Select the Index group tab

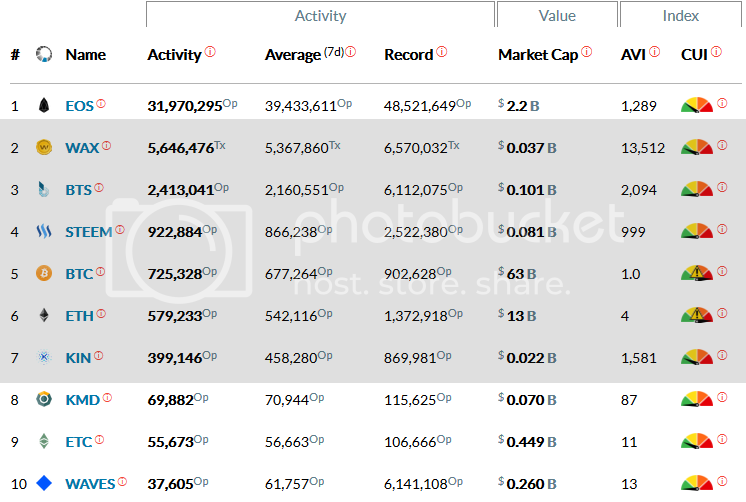[681, 15]
